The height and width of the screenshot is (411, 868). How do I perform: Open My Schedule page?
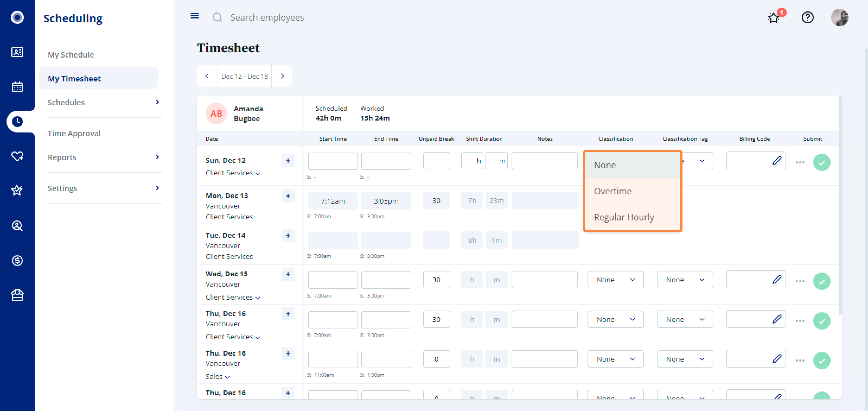tap(71, 55)
